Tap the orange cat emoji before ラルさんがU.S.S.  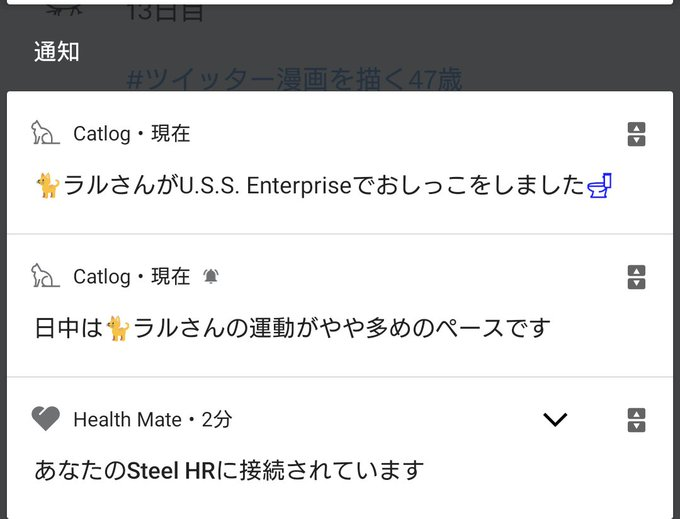click(48, 186)
